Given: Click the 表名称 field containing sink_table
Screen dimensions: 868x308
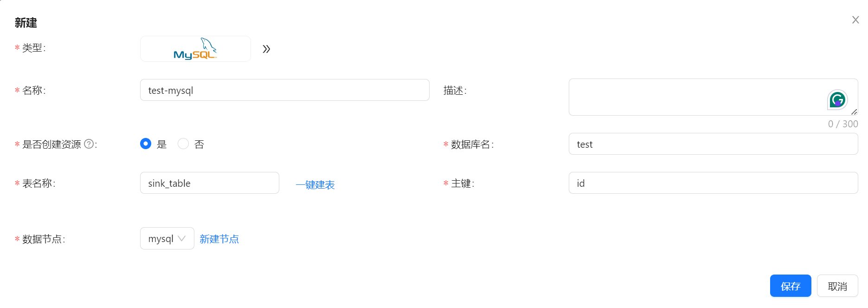Looking at the screenshot, I should (x=209, y=183).
